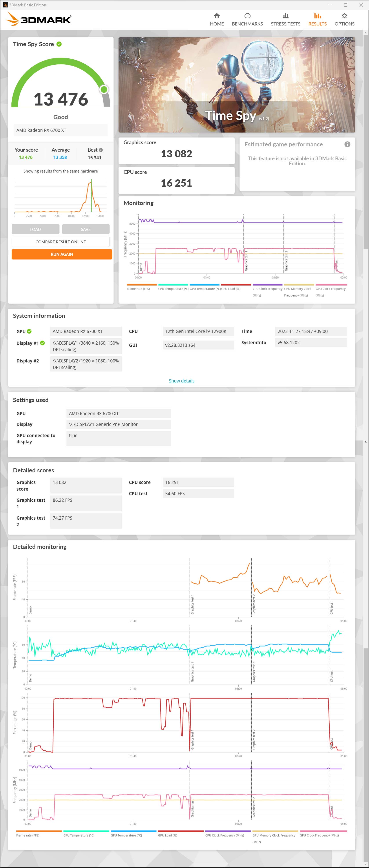Click the 12th Gen Intel Core i9-12900K field
The image size is (369, 868).
point(198,331)
